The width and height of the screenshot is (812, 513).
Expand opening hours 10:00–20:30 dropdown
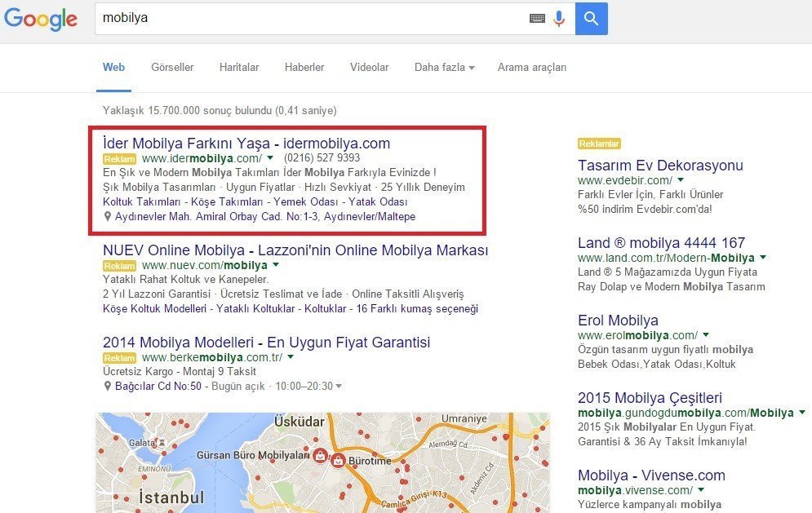[339, 386]
